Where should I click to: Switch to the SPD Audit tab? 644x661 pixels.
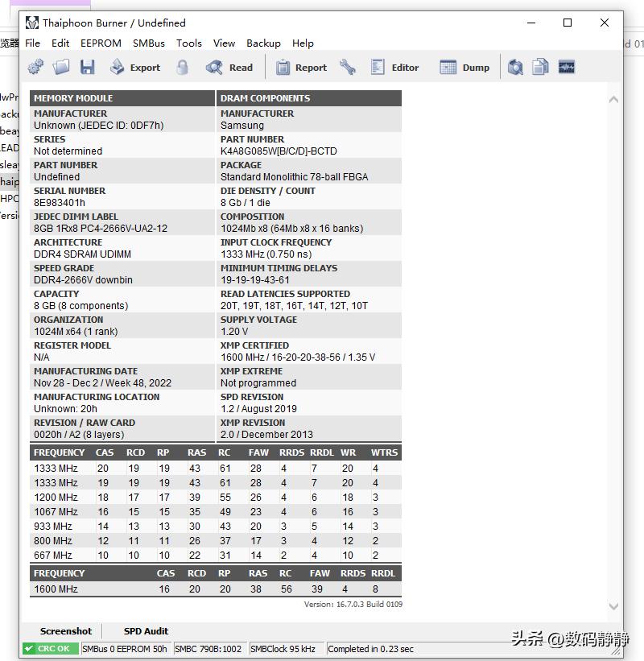click(x=146, y=631)
